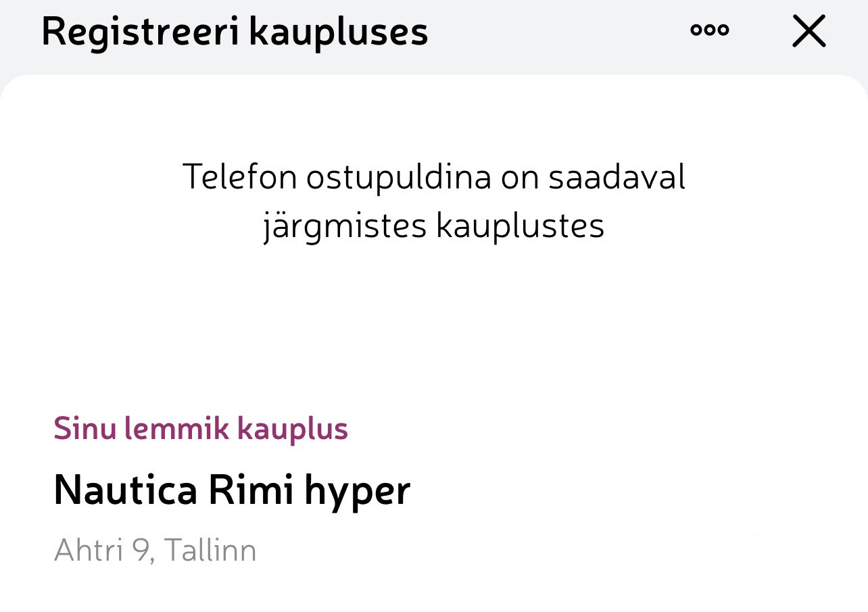The width and height of the screenshot is (868, 612).
Task: Open additional settings from the header dots
Action: pyautogui.click(x=710, y=30)
